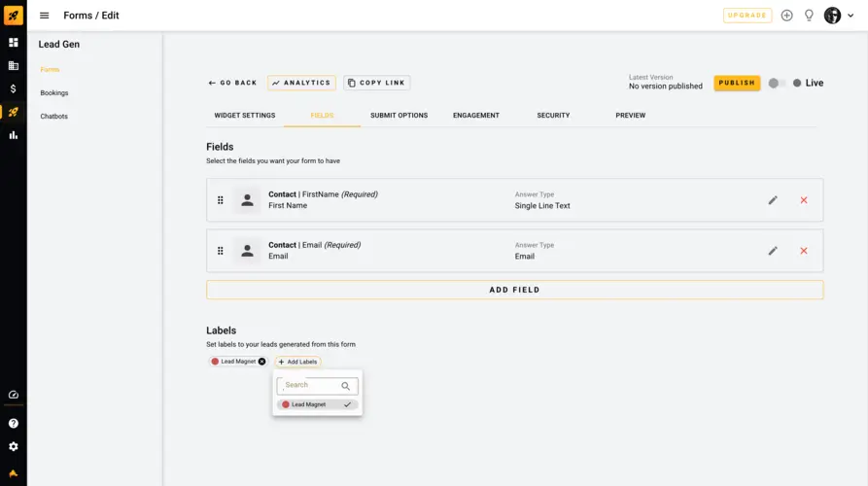This screenshot has width=868, height=486.
Task: Click ADD FIELD button
Action: [515, 290]
